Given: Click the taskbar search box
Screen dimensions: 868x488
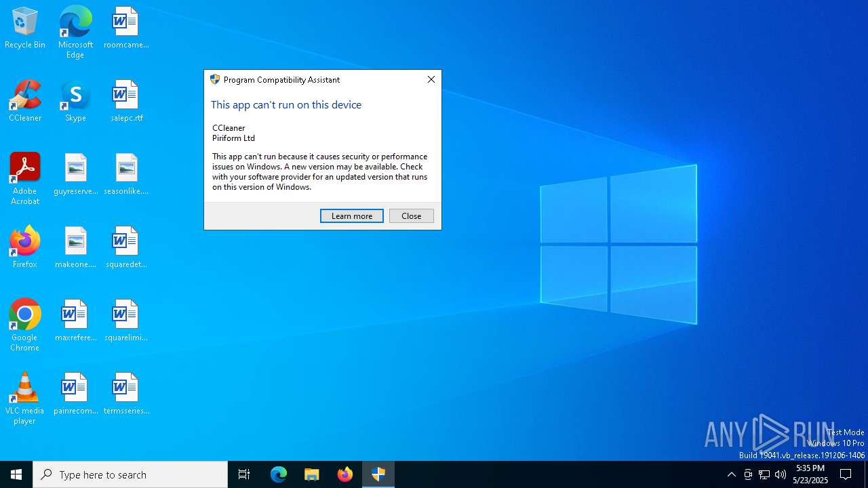Looking at the screenshot, I should [130, 474].
